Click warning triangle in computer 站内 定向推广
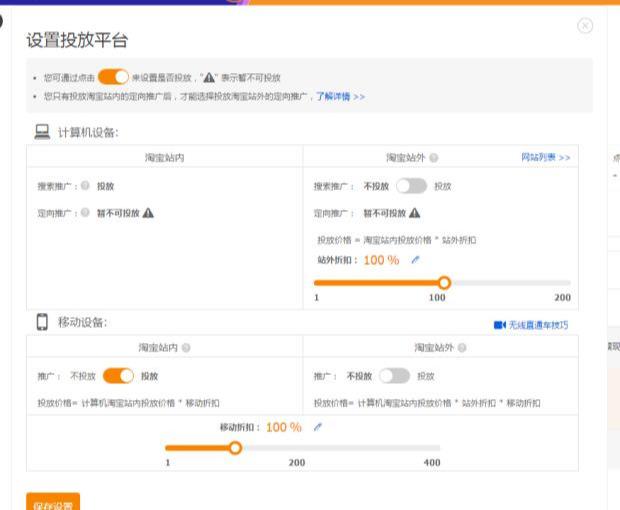The height and width of the screenshot is (510, 620). [x=148, y=213]
